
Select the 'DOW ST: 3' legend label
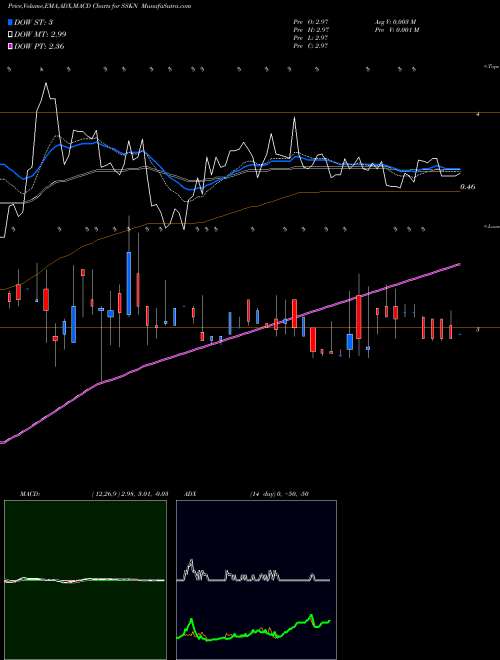tap(33, 23)
